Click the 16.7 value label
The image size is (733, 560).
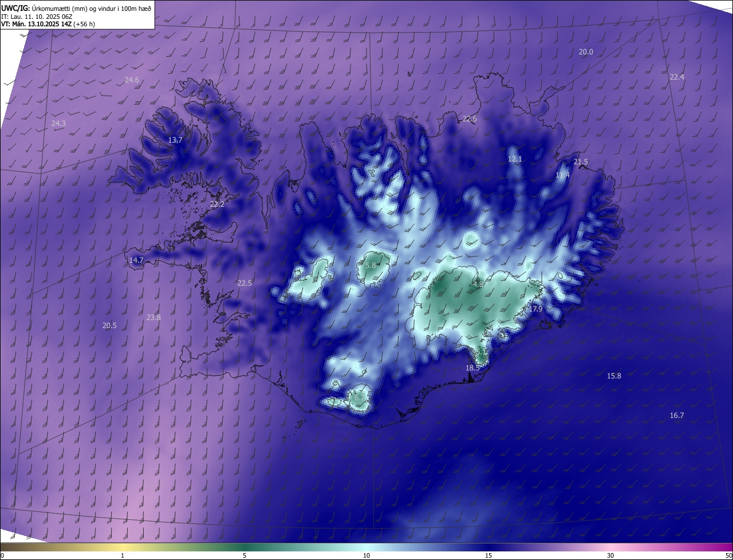pos(677,415)
